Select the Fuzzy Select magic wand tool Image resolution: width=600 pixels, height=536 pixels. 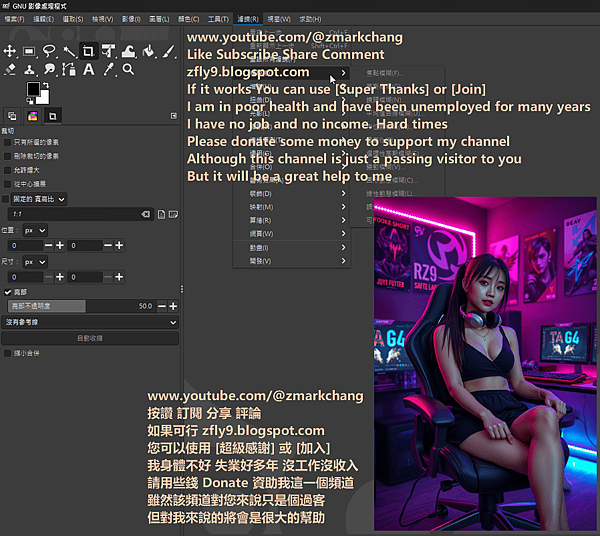point(69,51)
